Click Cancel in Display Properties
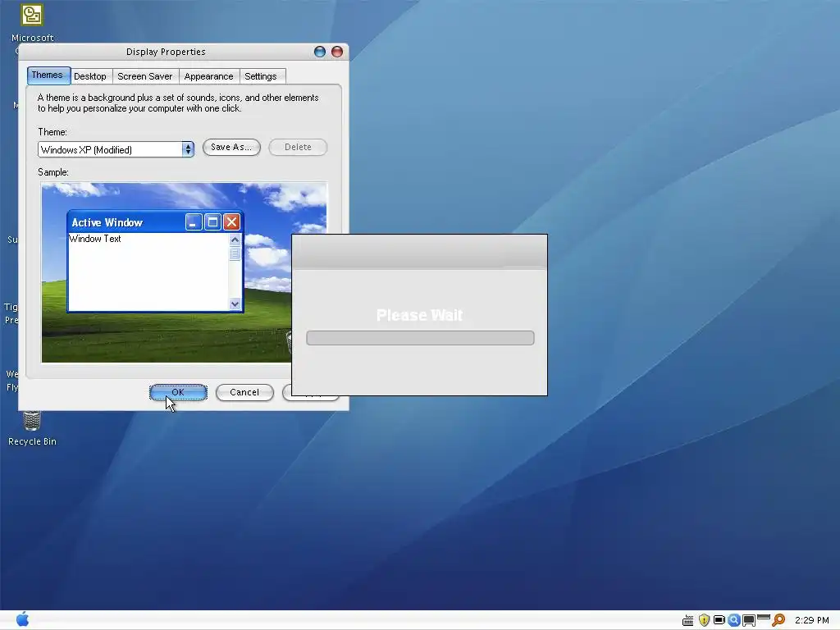 click(244, 392)
